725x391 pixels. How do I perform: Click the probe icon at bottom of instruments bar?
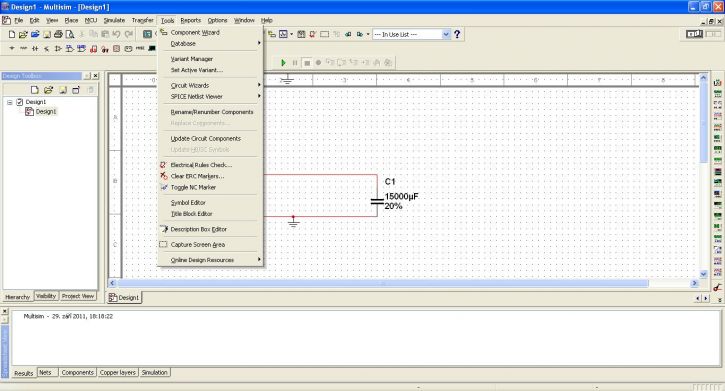(x=717, y=287)
